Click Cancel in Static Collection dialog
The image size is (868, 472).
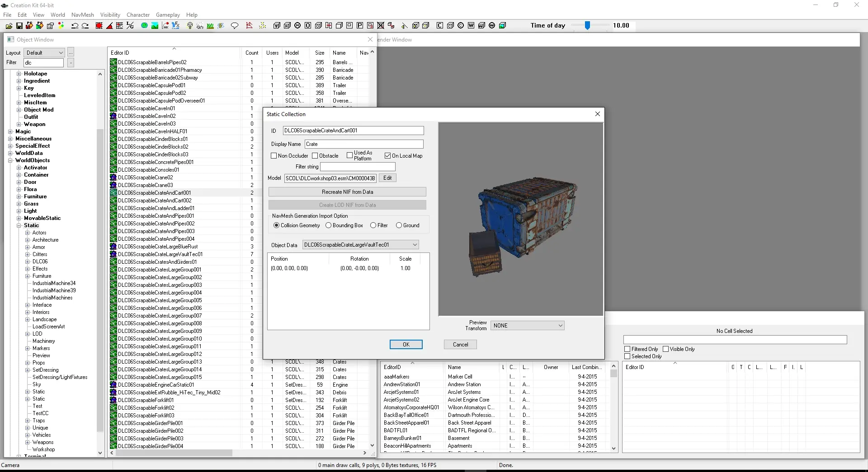(460, 345)
